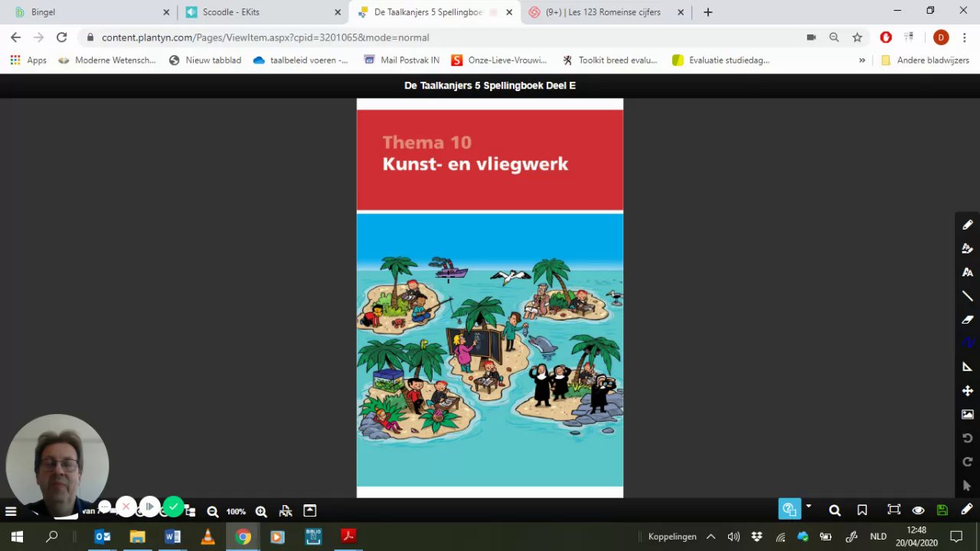The width and height of the screenshot is (980, 551).
Task: Open Onze-Lieve-Vrouwi... bookmark
Action: point(499,60)
